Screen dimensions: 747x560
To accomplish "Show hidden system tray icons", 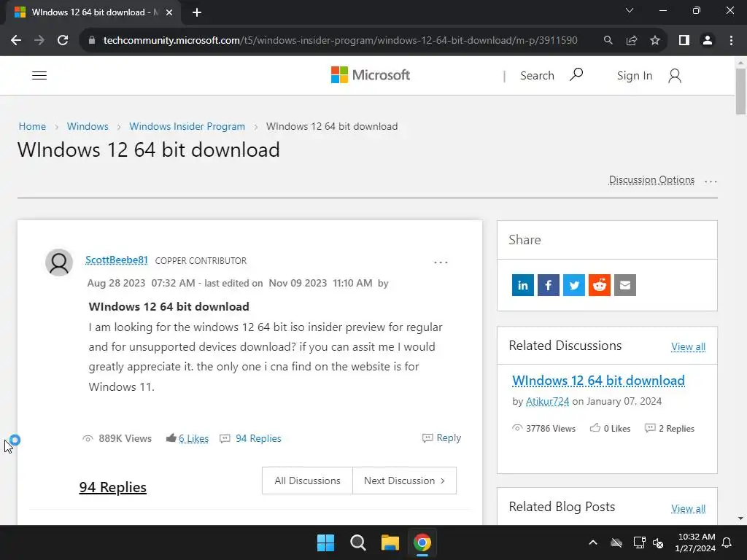I will (593, 542).
